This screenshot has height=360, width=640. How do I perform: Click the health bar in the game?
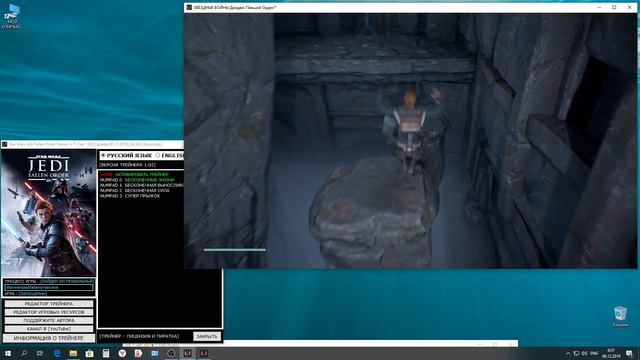pos(235,249)
